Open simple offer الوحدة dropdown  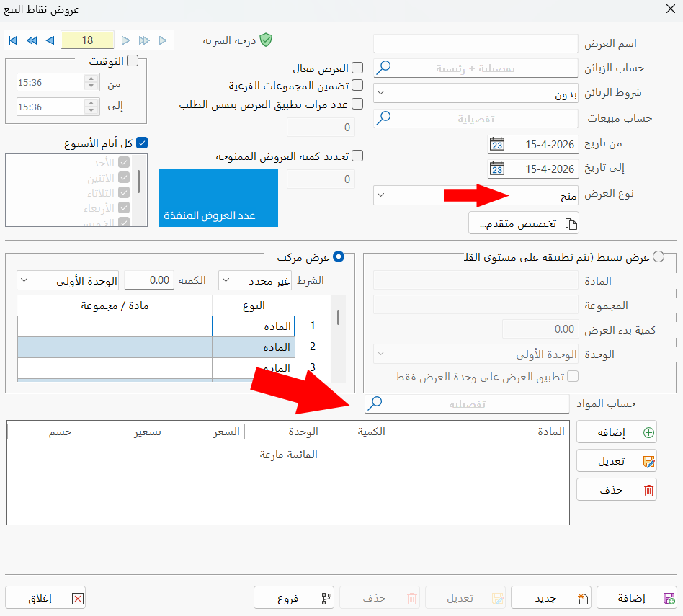tap(476, 354)
